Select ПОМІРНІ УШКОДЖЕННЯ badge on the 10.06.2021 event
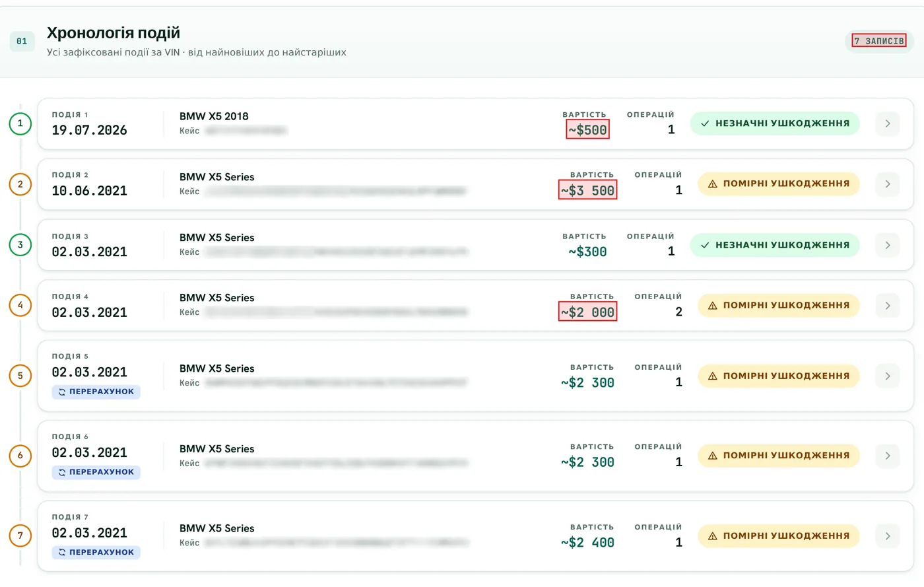924x587 pixels. click(779, 184)
